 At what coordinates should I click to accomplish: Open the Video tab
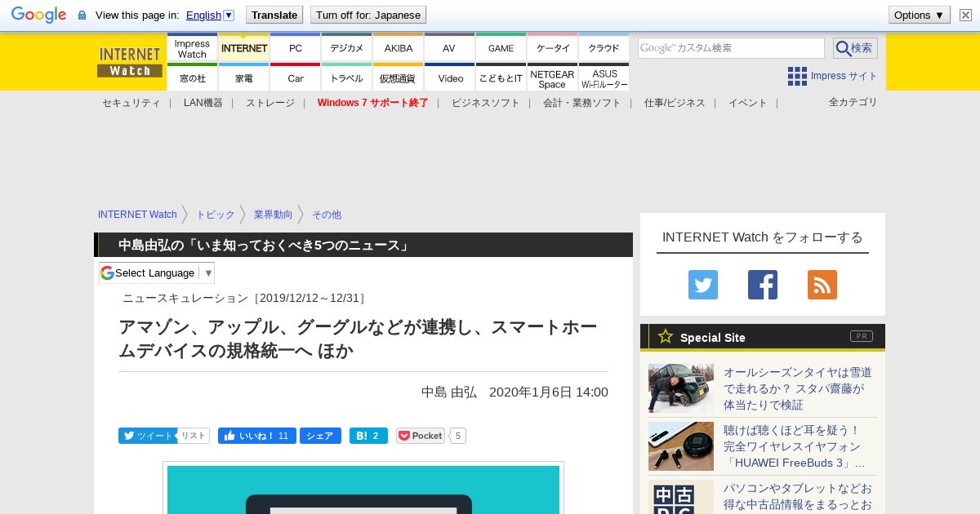click(449, 78)
